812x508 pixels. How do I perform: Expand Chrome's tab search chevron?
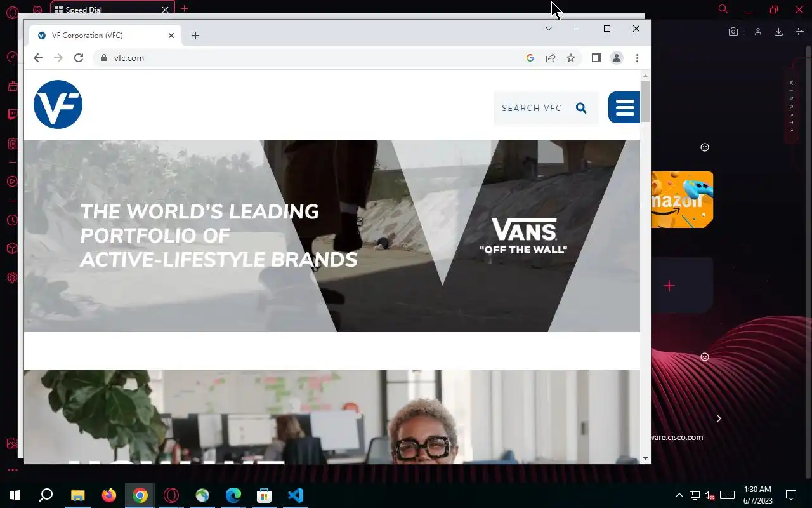pyautogui.click(x=549, y=29)
